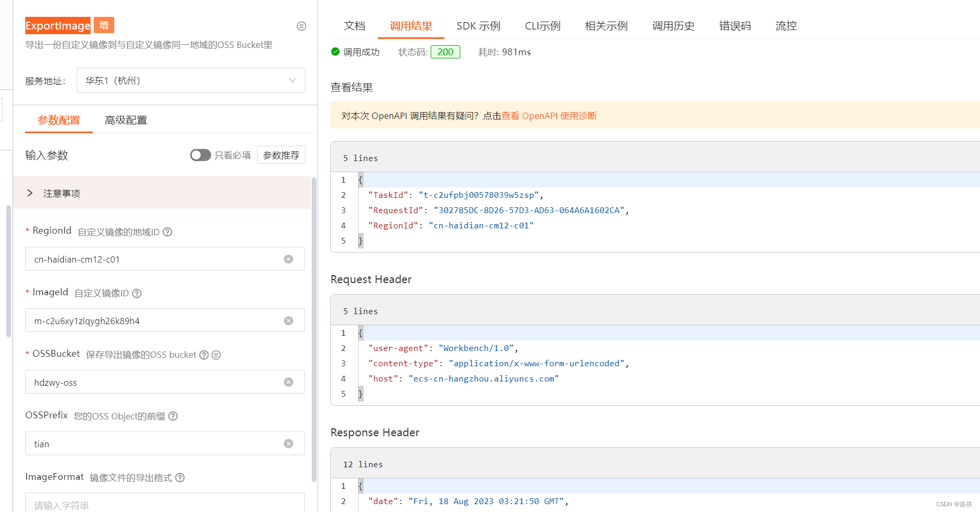Click into the ImageId input field
The width and height of the screenshot is (980, 512).
pyautogui.click(x=165, y=320)
